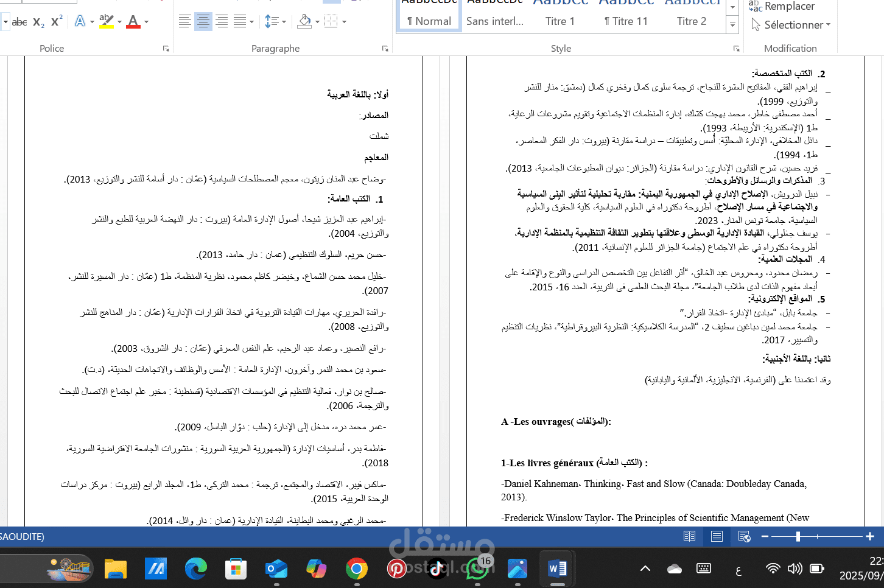The width and height of the screenshot is (884, 588).
Task: Apply strikethrough formatting
Action: click(x=19, y=22)
